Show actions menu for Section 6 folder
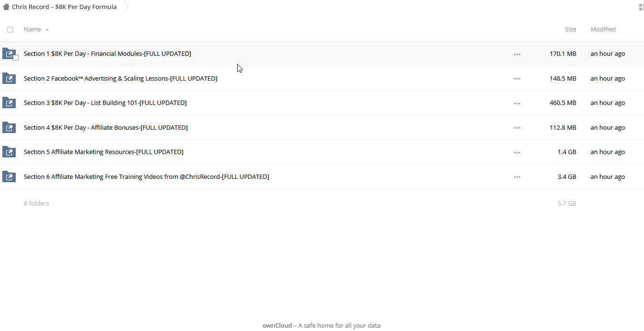644x331 pixels. click(x=517, y=177)
